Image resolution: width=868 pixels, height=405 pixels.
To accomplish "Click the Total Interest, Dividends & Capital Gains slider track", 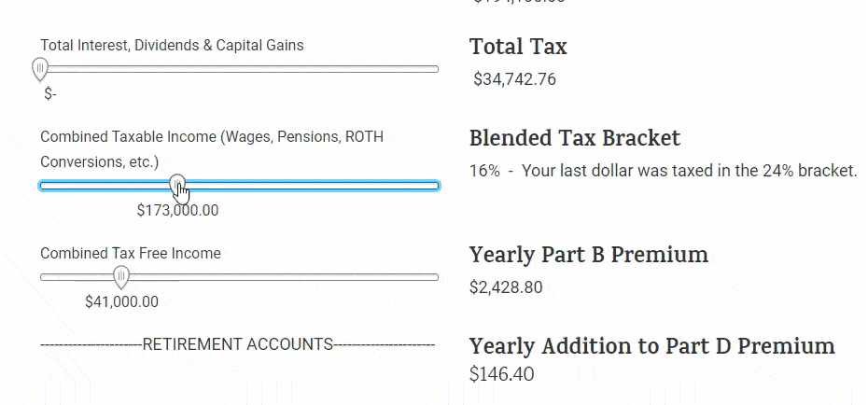I will click(x=239, y=69).
